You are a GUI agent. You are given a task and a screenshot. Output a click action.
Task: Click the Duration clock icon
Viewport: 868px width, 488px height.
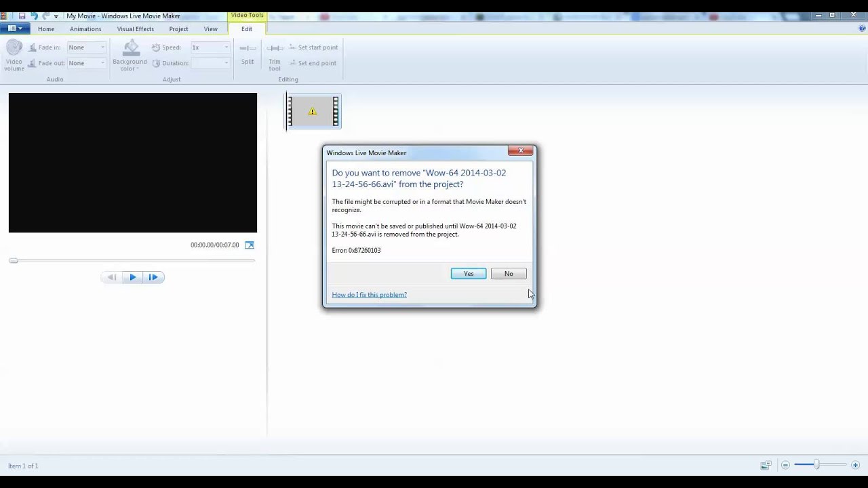(156, 63)
